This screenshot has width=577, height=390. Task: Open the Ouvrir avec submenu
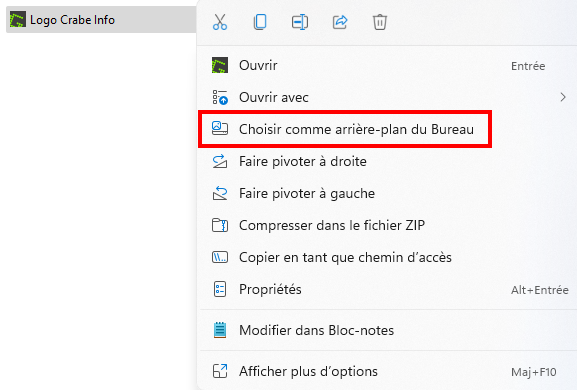pos(387,98)
